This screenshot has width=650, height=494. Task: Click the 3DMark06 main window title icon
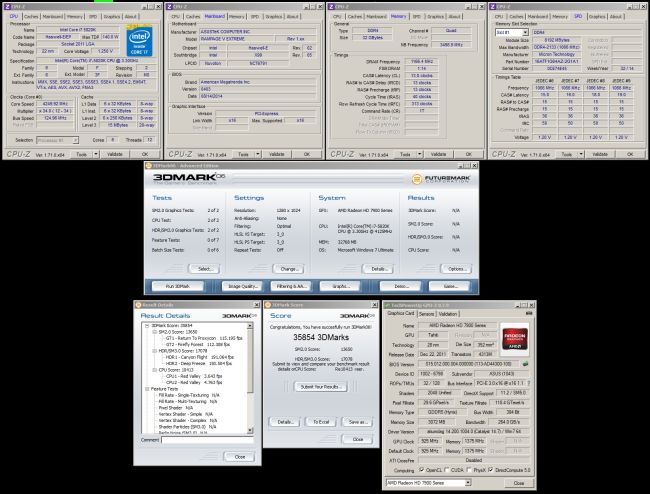[149, 165]
